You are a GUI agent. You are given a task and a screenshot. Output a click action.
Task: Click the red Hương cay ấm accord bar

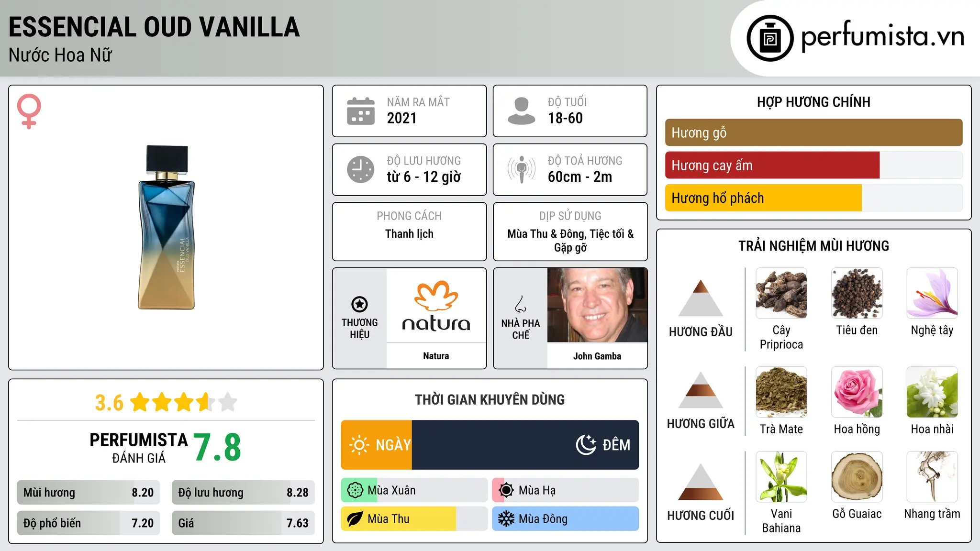point(772,165)
